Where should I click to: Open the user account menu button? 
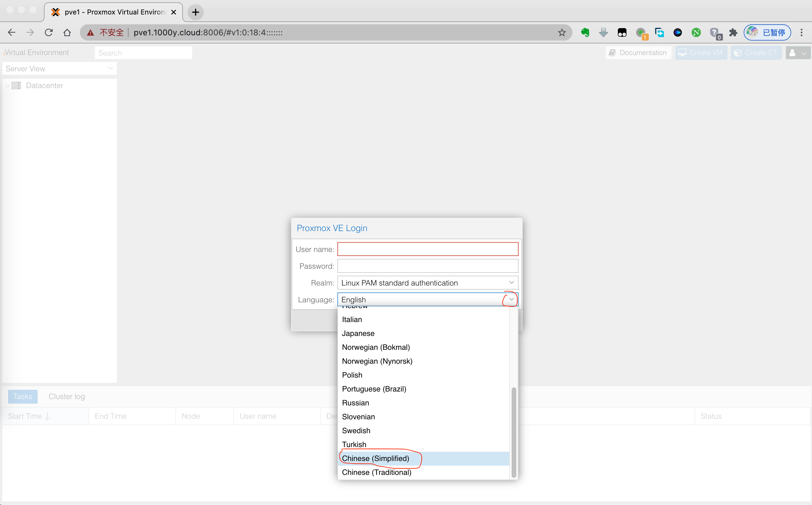point(798,53)
